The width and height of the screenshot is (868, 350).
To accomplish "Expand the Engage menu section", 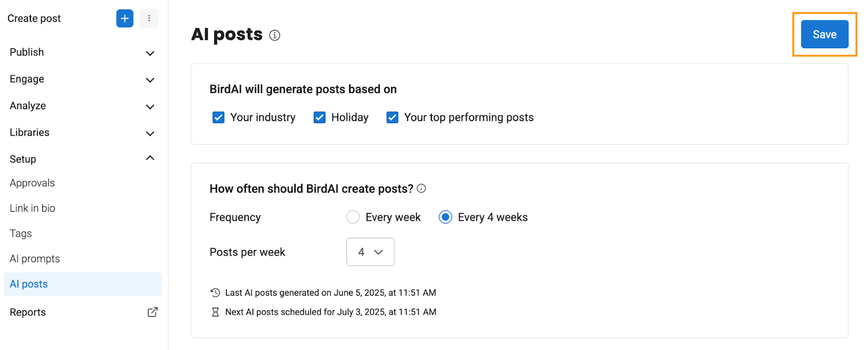I will click(x=82, y=79).
